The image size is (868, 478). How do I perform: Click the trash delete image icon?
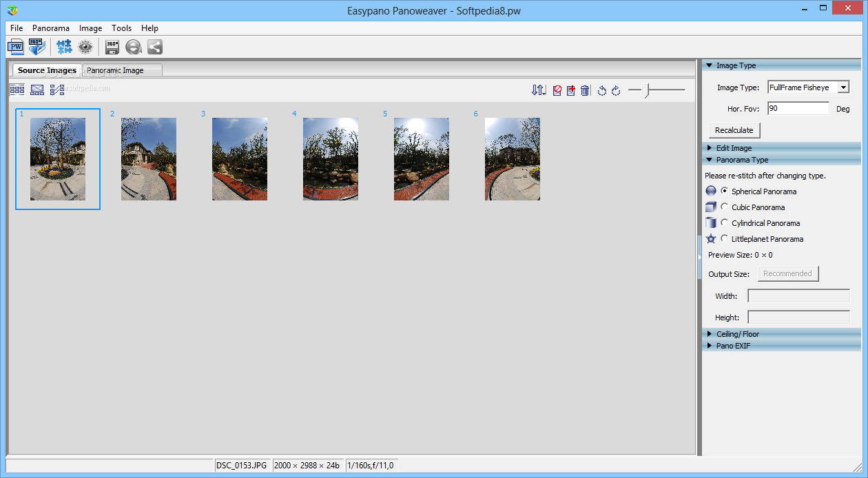tap(585, 90)
